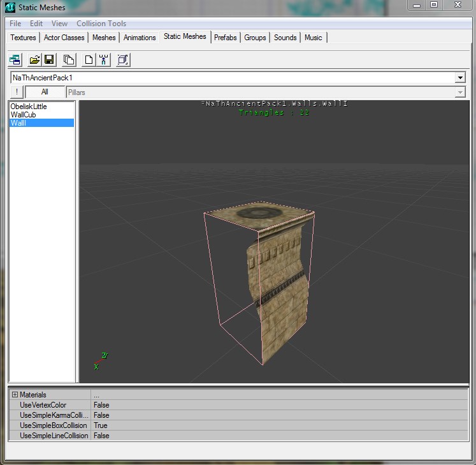Save the static mesh package
Screen dimensions: 476x465
tap(49, 60)
